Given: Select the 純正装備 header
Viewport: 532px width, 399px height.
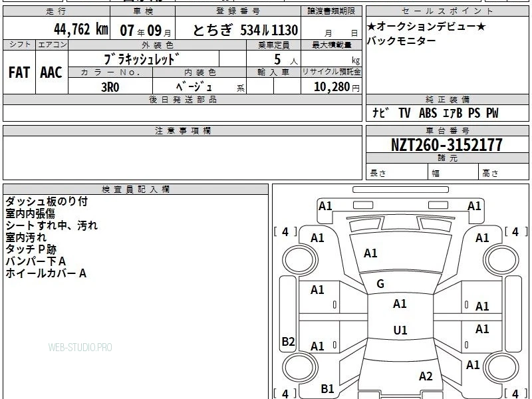Looking at the screenshot, I should (447, 99).
